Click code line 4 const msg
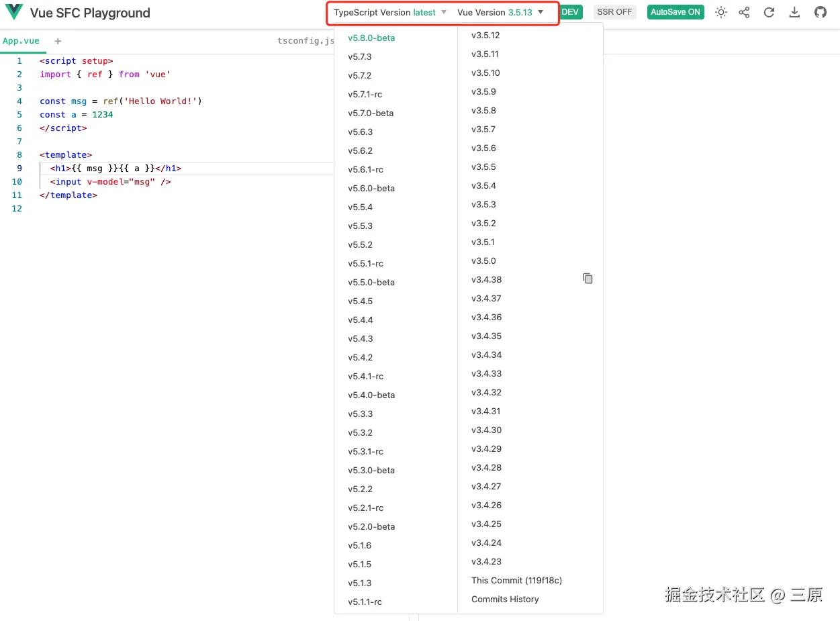 tap(121, 101)
